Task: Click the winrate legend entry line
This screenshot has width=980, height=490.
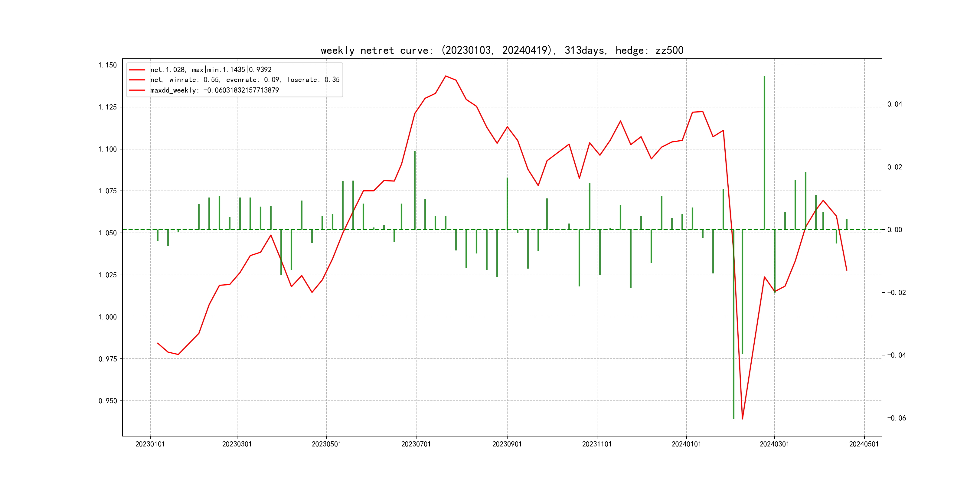Action: point(245,80)
